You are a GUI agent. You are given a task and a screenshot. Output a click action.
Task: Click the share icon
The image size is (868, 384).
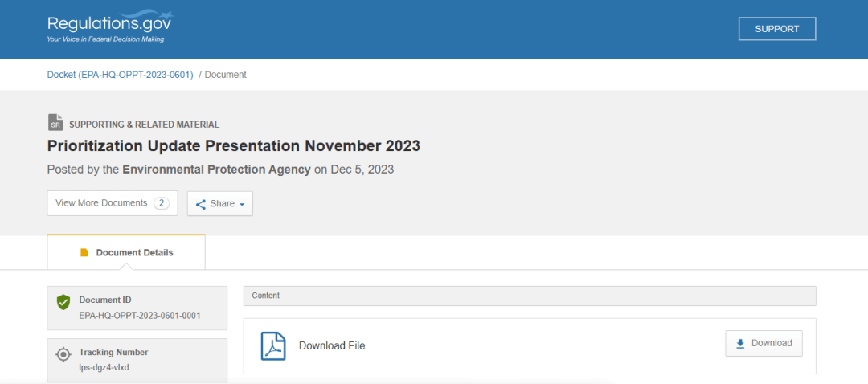pyautogui.click(x=201, y=204)
